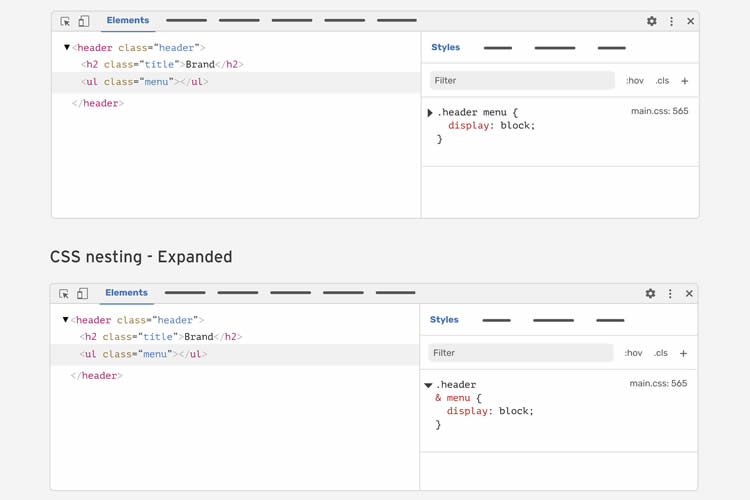Select the inspect element icon in lower panel
The image size is (750, 500).
point(64,294)
